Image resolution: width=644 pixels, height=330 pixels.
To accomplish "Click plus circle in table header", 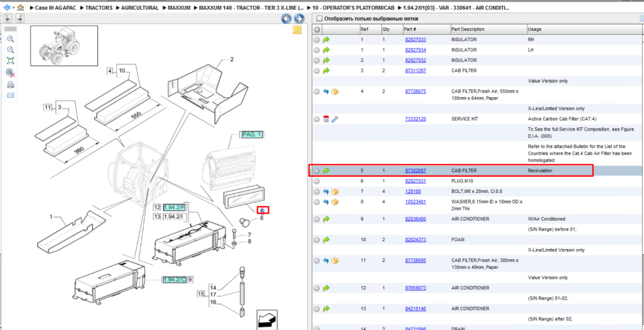I will (317, 29).
